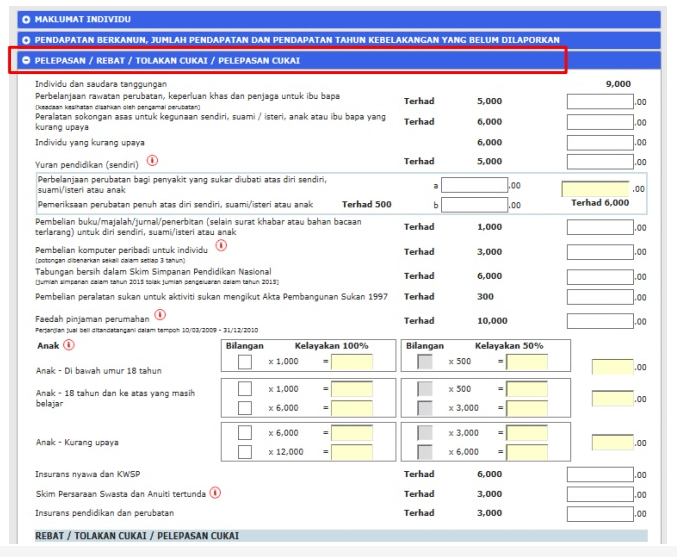
Task: Click the Terhad 6,000 label under yellow field
Action: (600, 203)
